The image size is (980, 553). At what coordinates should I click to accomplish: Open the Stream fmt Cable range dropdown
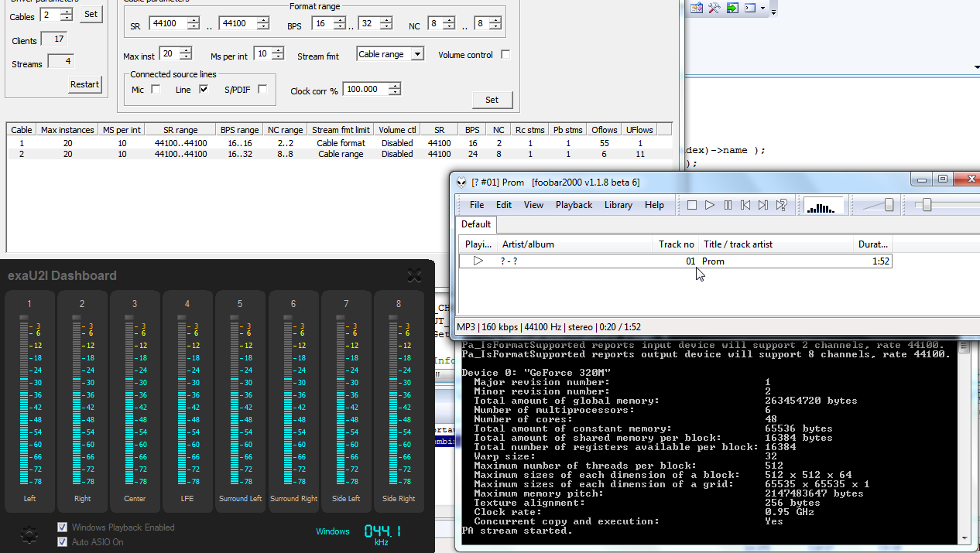417,54
